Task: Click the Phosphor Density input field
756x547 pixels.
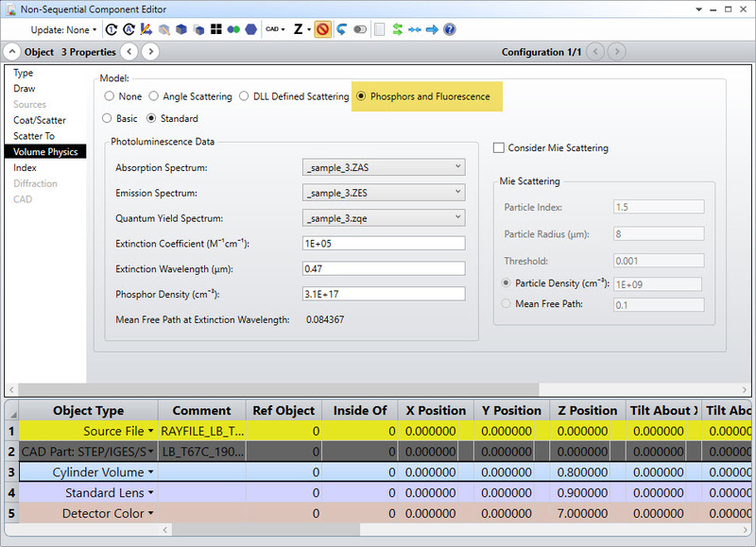Action: pos(384,294)
